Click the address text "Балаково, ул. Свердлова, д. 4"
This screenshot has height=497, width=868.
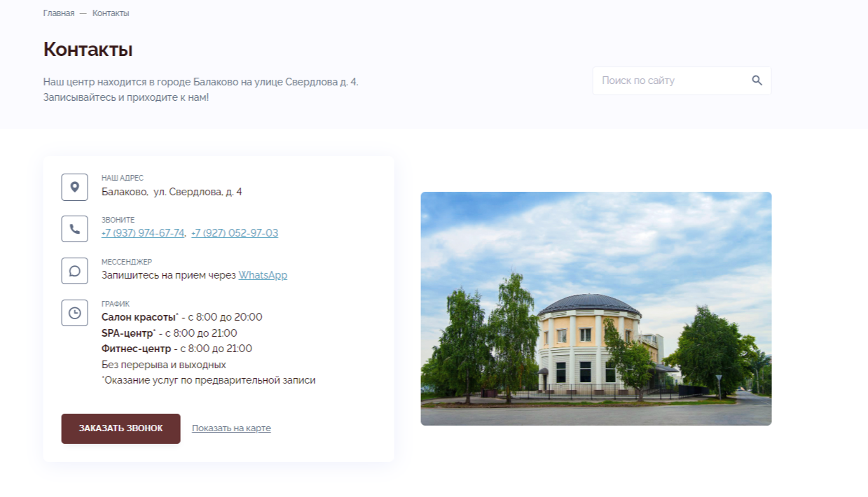click(x=172, y=192)
